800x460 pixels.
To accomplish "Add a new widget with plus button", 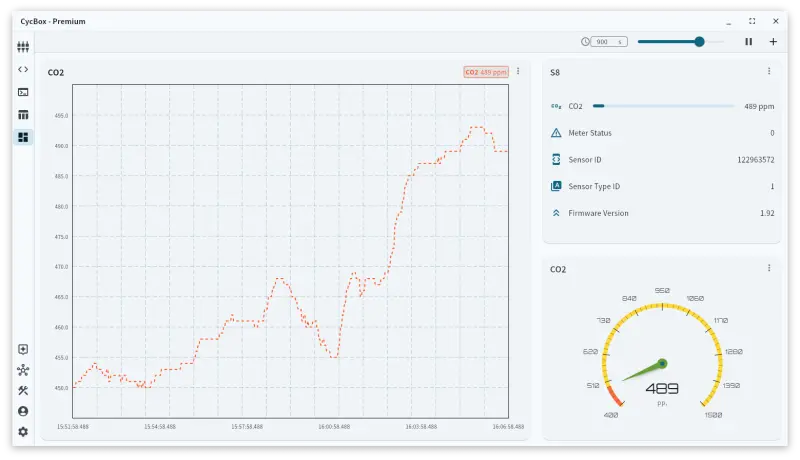I will pyautogui.click(x=773, y=42).
